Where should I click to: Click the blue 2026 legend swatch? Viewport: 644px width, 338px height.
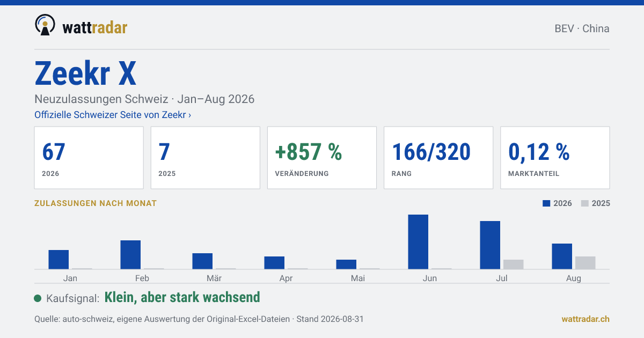coord(547,203)
